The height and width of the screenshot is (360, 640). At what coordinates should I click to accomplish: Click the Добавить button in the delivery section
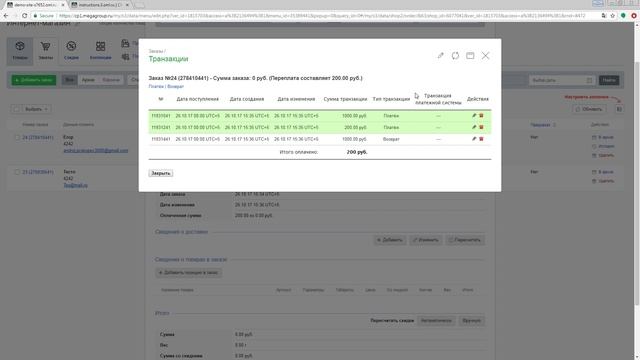click(x=390, y=240)
